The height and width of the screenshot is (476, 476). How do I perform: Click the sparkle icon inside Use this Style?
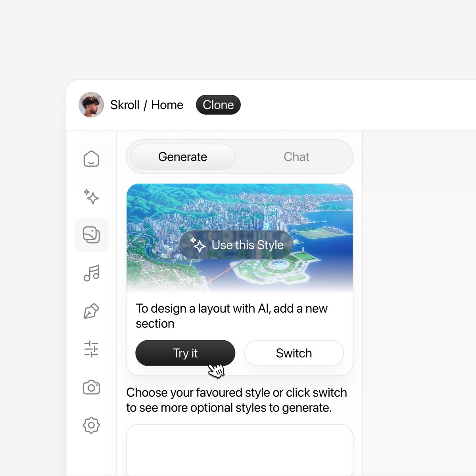198,245
